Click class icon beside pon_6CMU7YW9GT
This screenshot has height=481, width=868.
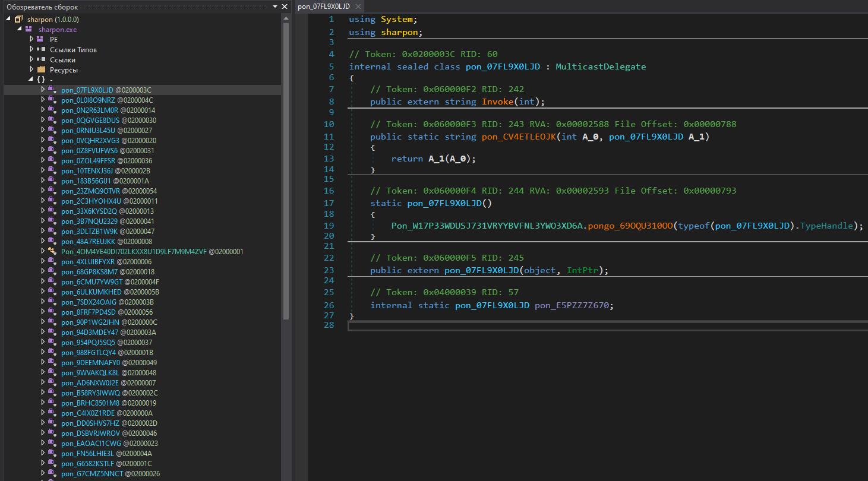[x=52, y=281]
